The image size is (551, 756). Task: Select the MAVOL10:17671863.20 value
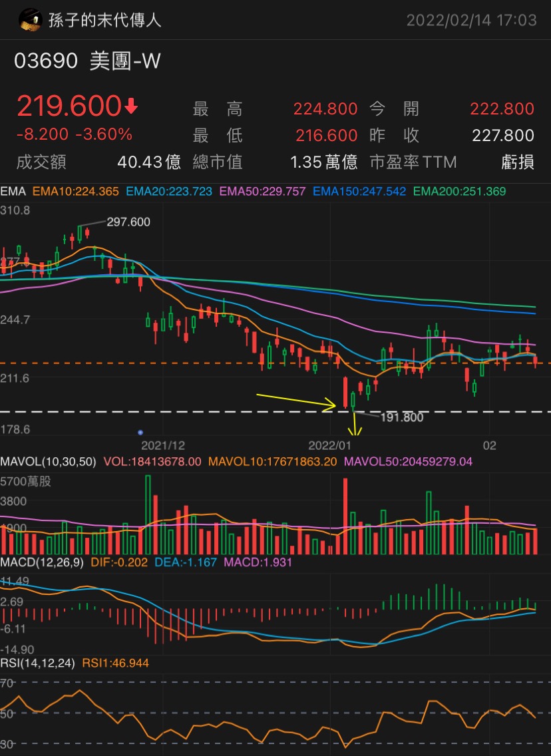click(272, 461)
